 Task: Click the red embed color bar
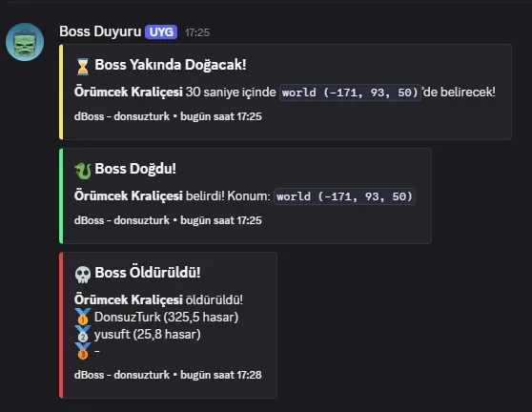point(61,325)
